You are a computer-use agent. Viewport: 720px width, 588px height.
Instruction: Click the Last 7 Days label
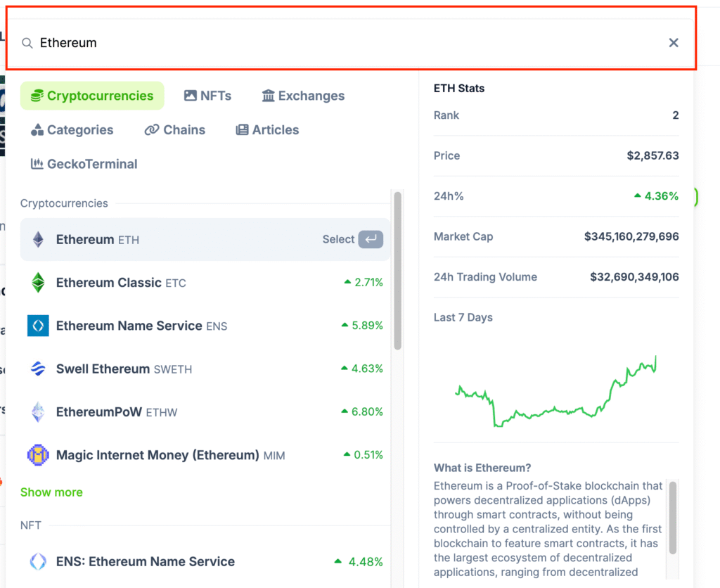(463, 317)
